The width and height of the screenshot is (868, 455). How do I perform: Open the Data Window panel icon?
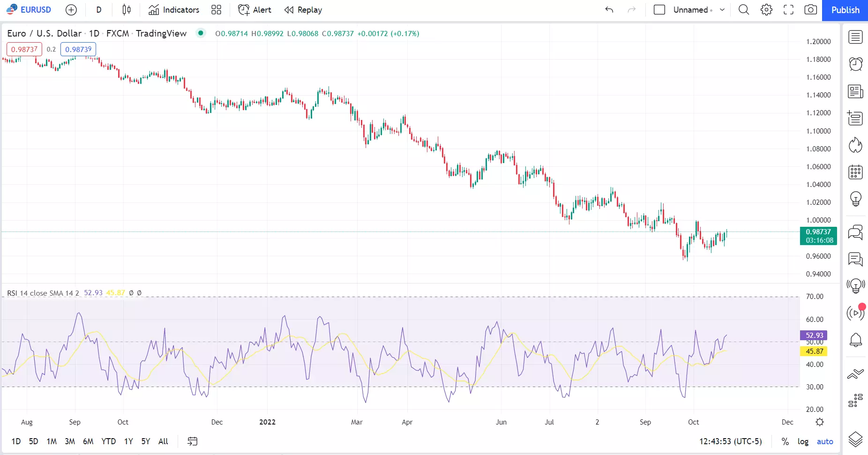855,118
